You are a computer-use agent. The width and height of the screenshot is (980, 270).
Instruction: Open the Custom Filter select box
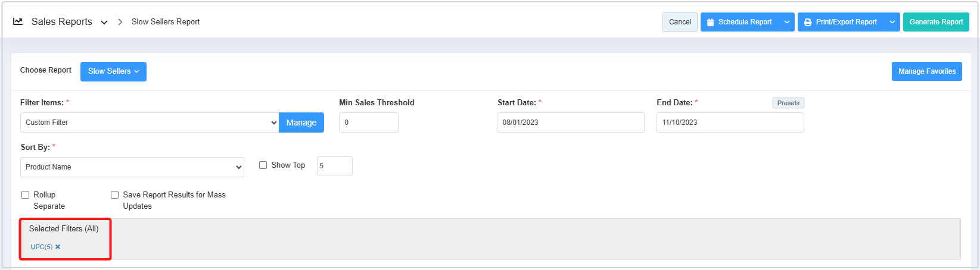pyautogui.click(x=150, y=123)
